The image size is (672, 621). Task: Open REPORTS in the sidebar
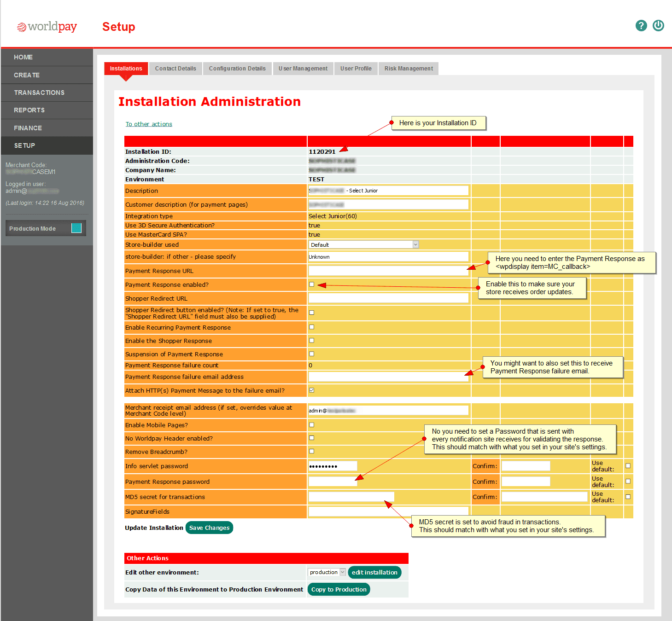(47, 110)
